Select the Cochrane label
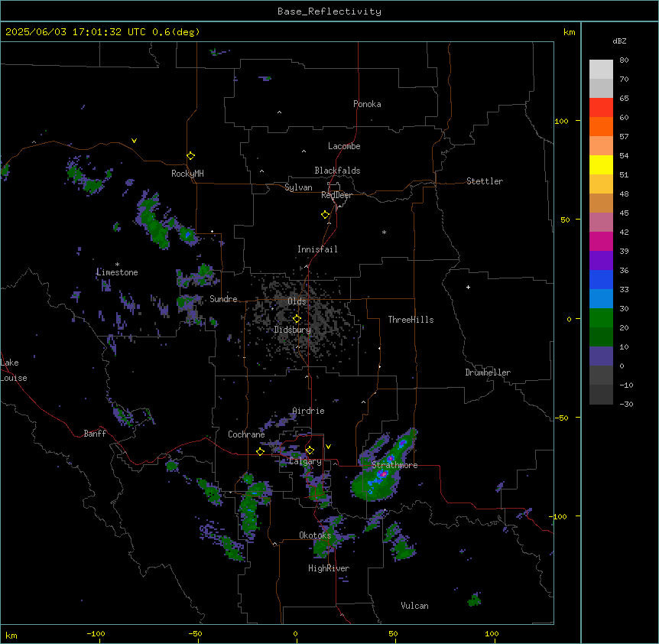Viewport: 659px width, 644px height. coord(246,434)
